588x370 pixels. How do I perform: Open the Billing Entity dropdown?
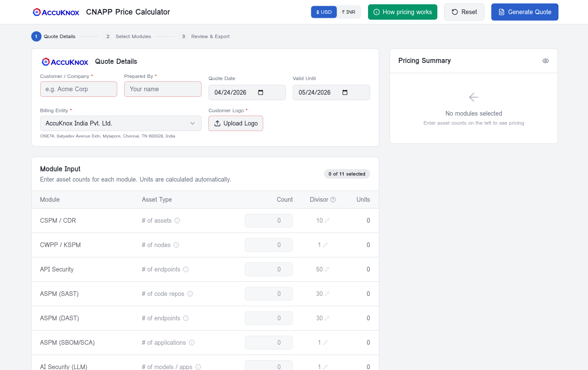pos(121,123)
